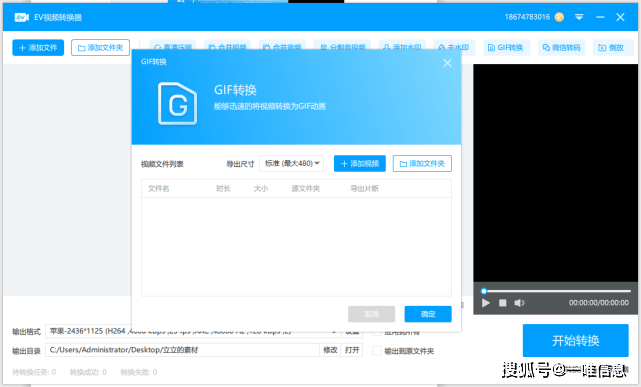Open the title bar dropdown menu triangle

pyautogui.click(x=579, y=17)
